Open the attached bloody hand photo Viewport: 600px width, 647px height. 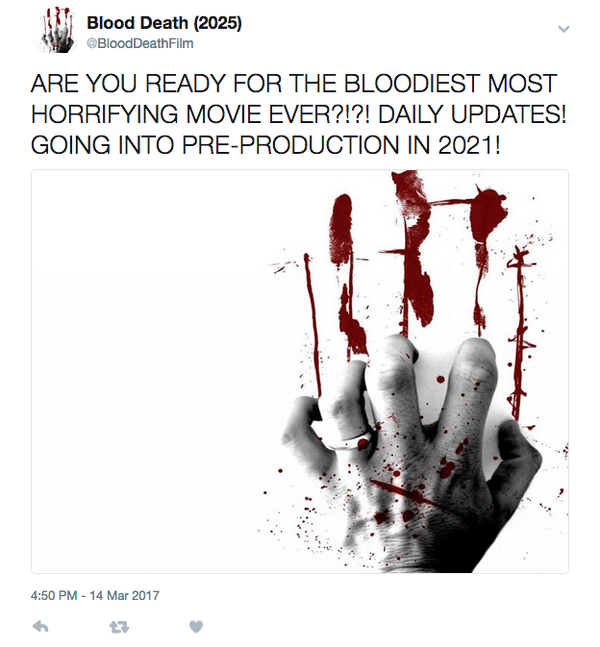click(300, 371)
